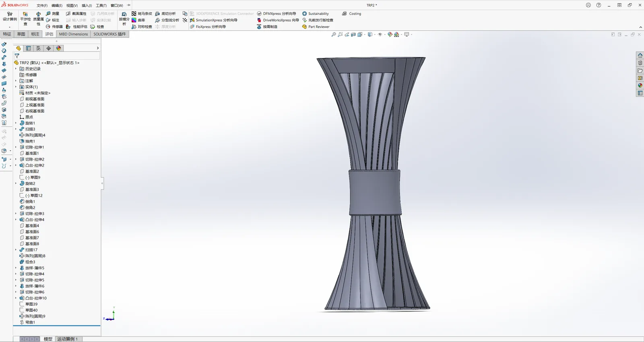Expand the 扫描3 sweep feature

[x=16, y=129]
